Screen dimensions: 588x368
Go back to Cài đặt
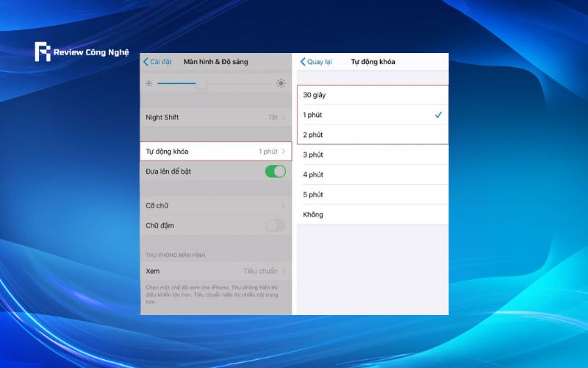tap(157, 62)
